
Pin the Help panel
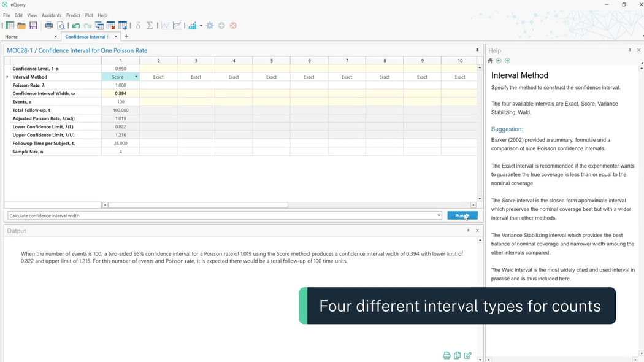point(629,50)
